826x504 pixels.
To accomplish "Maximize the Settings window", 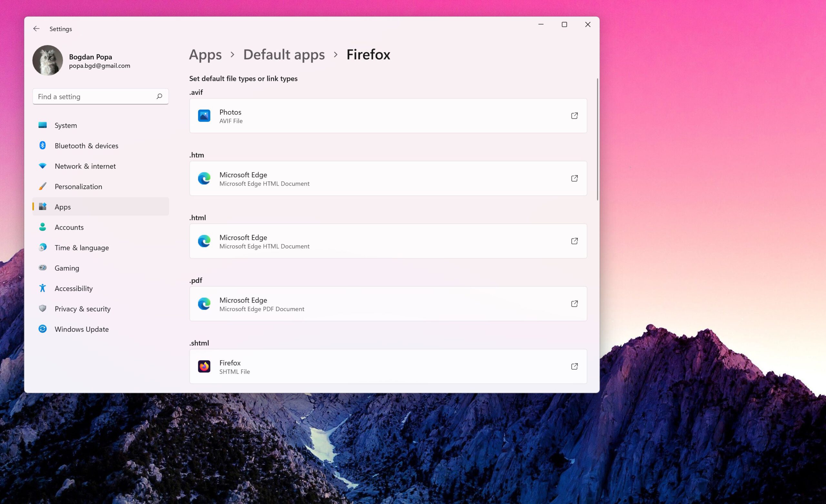I will point(564,25).
